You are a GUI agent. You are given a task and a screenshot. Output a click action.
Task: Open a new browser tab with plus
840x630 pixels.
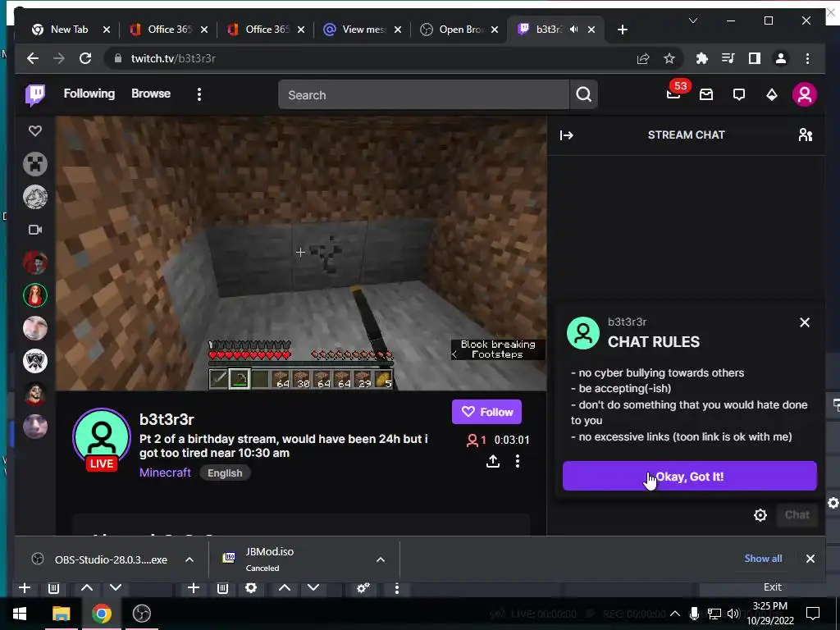[x=623, y=30]
